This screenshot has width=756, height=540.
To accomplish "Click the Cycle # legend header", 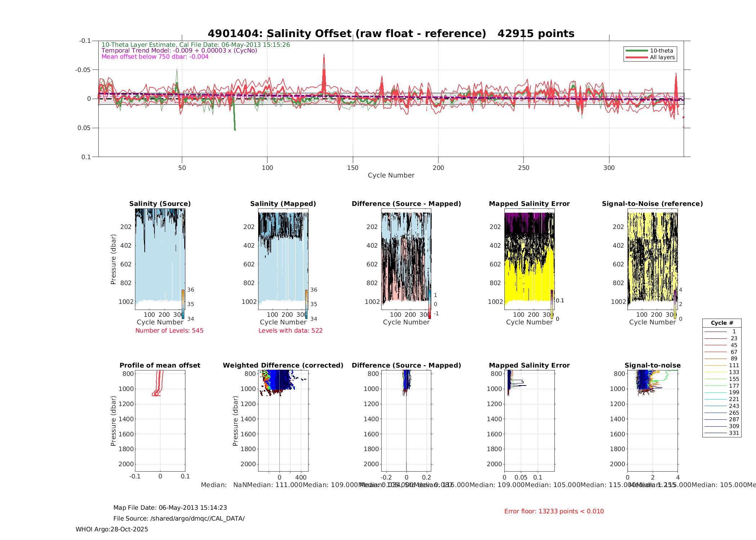I will (x=721, y=323).
